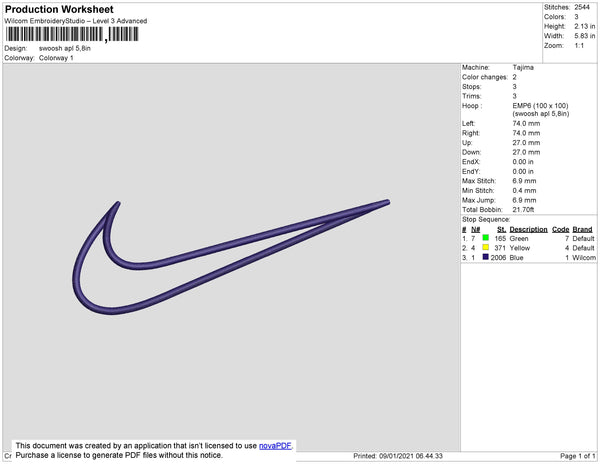Viewport: 600px width, 464px height.
Task: Select the Min Stitch value '0.4 mm'
Action: (524, 190)
